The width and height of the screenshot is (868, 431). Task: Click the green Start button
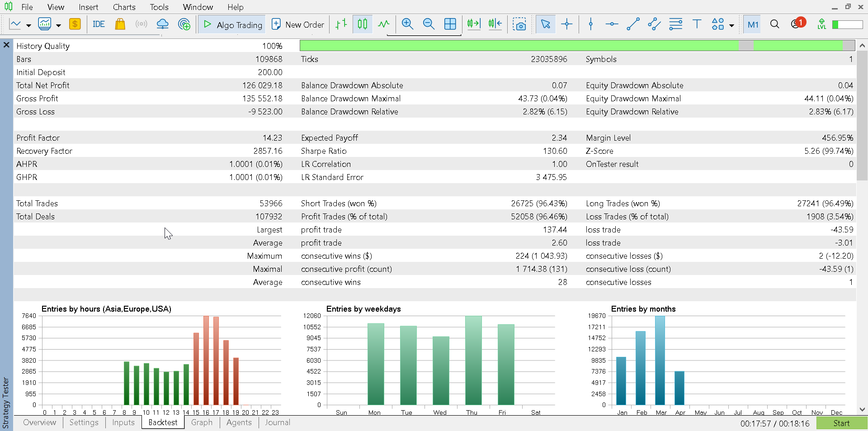[841, 423]
